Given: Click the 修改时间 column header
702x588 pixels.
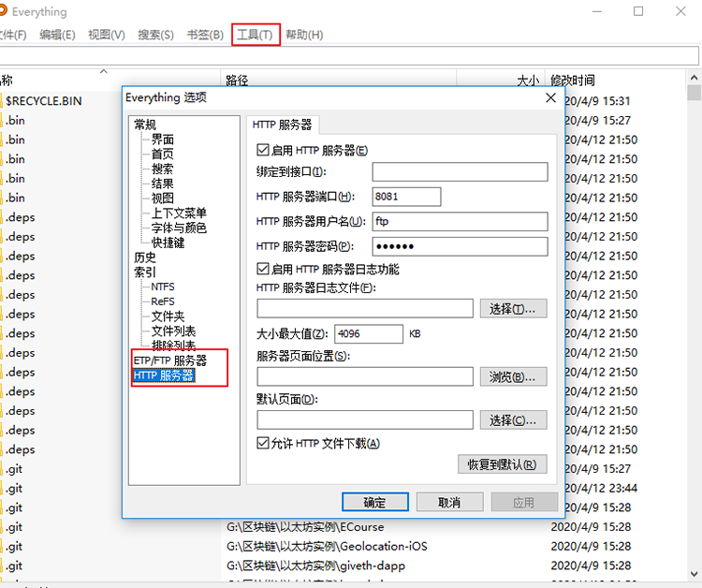Looking at the screenshot, I should pos(573,81).
